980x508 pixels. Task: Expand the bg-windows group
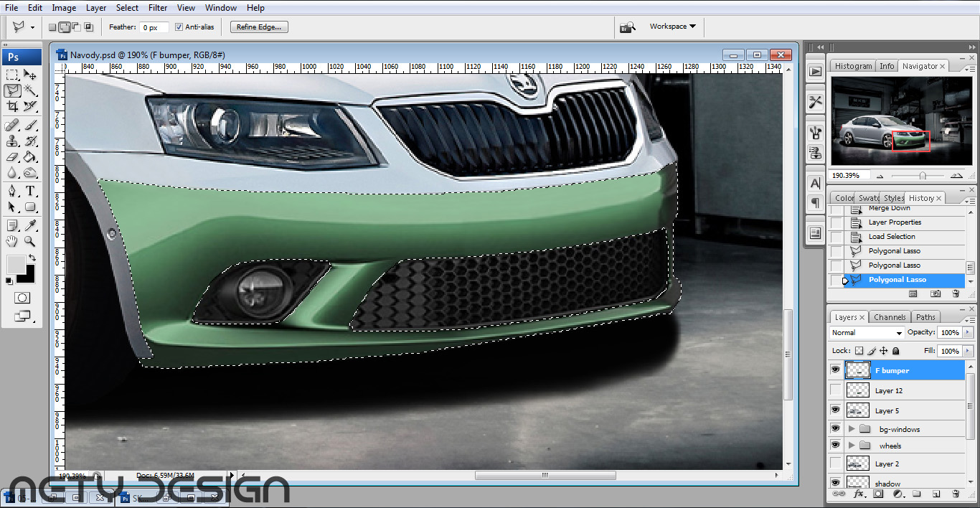(852, 428)
